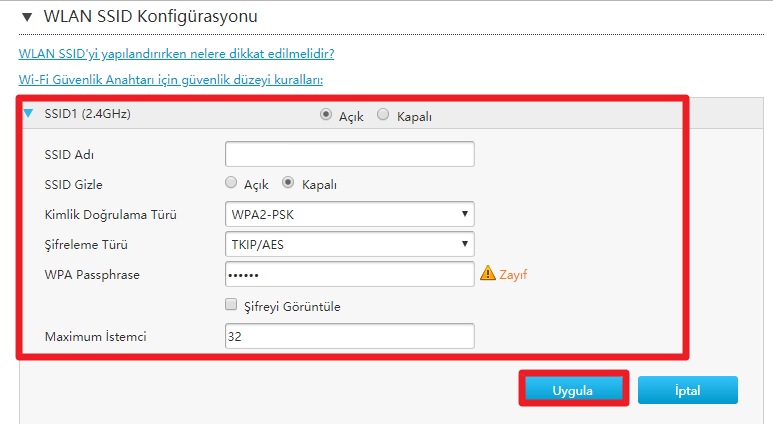Click the Uygula button

573,390
